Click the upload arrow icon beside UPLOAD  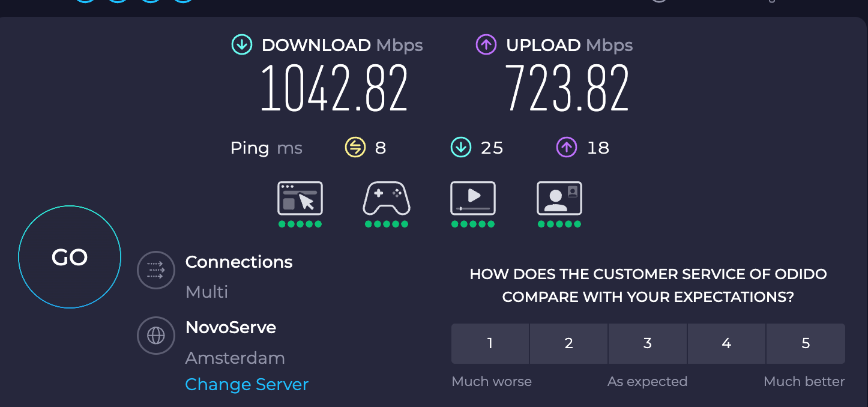(486, 44)
